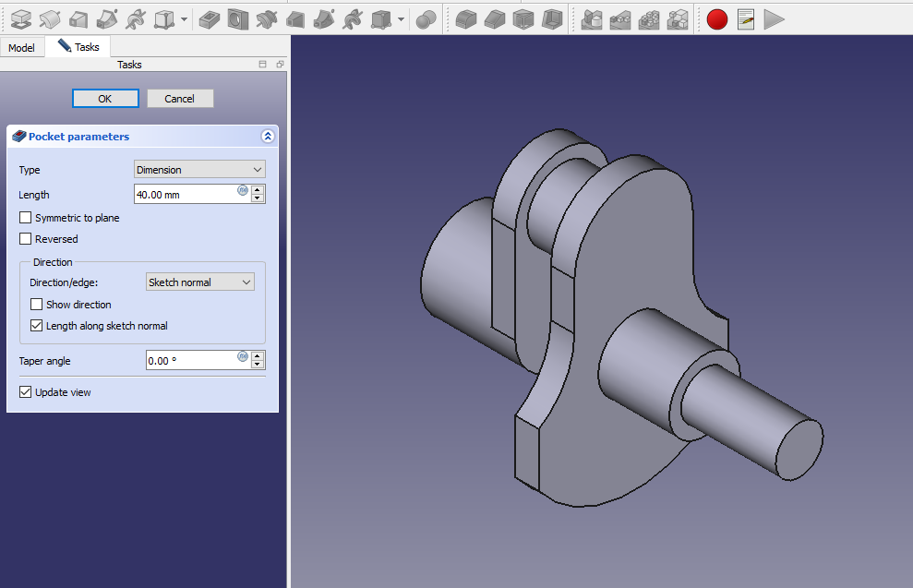Enable Symmetric to plane checkbox
The height and width of the screenshot is (588, 913).
26,218
